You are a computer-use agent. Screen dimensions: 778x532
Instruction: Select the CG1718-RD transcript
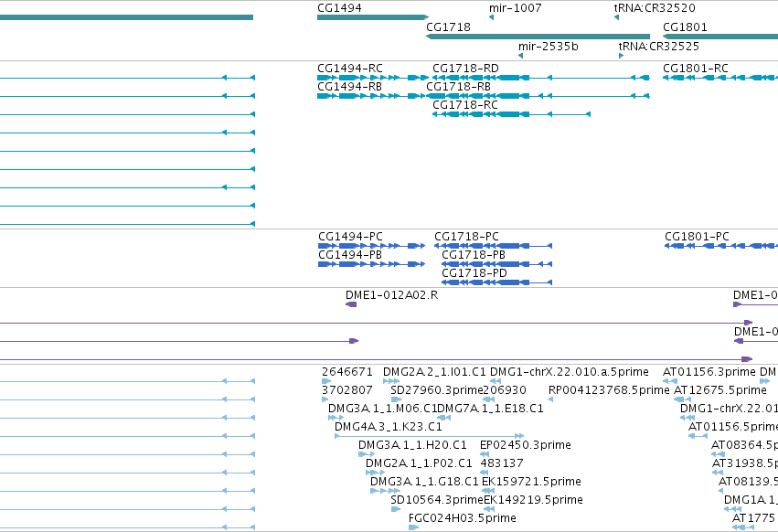point(541,78)
